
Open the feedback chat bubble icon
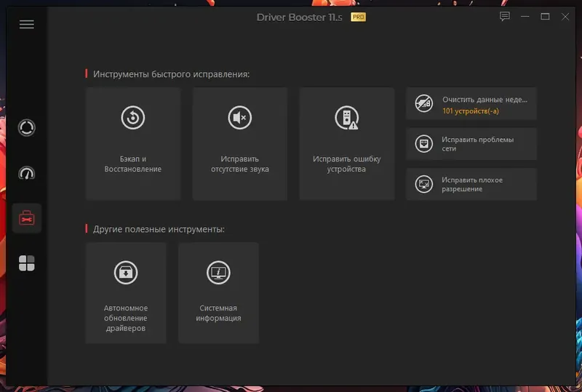pos(504,16)
